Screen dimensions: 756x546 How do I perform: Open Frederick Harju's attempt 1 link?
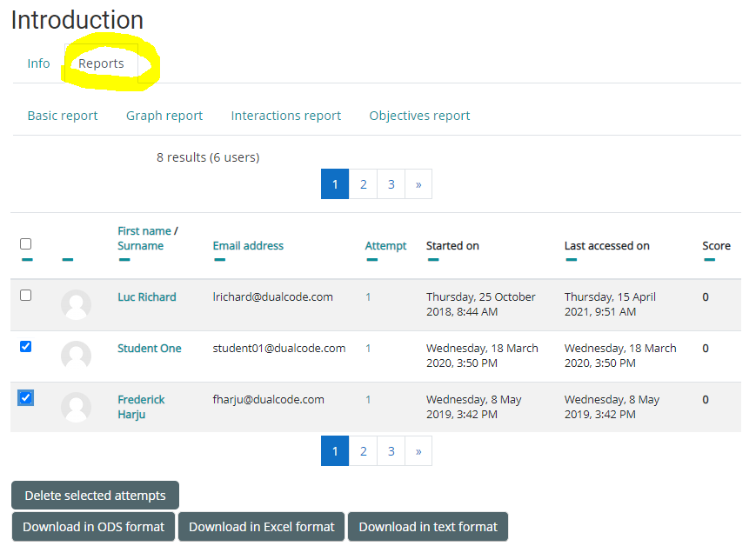368,400
